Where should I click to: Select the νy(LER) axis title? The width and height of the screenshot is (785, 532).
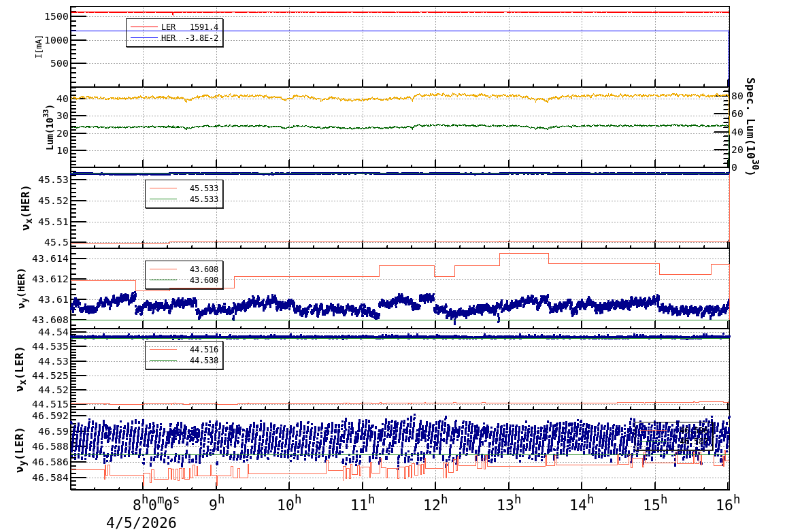tap(20, 450)
